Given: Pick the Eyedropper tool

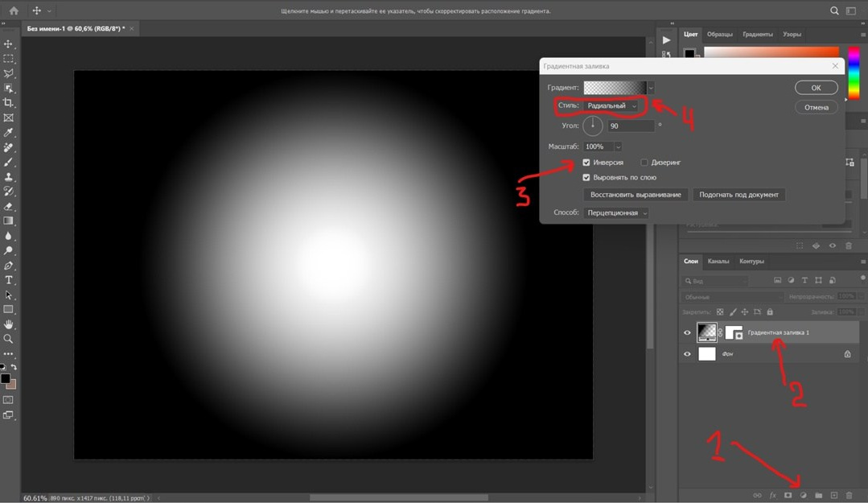Looking at the screenshot, I should click(x=9, y=133).
